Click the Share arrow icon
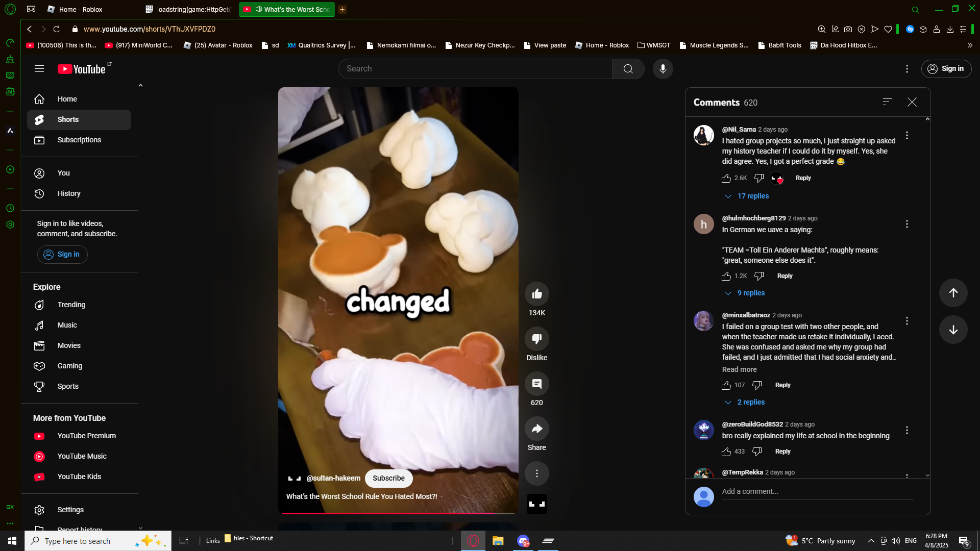The image size is (980, 551). pos(536,429)
